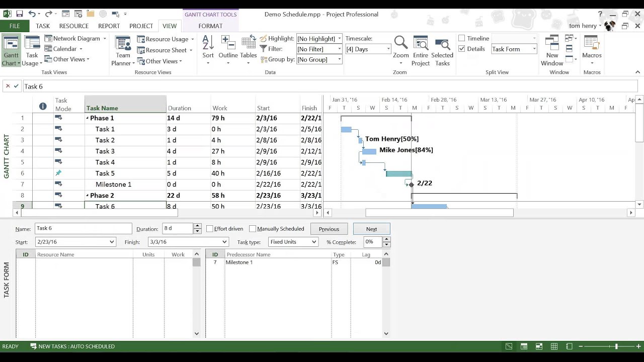Screen dimensions: 644x362
Task: Click the Help question mark icon
Action: pyautogui.click(x=600, y=14)
